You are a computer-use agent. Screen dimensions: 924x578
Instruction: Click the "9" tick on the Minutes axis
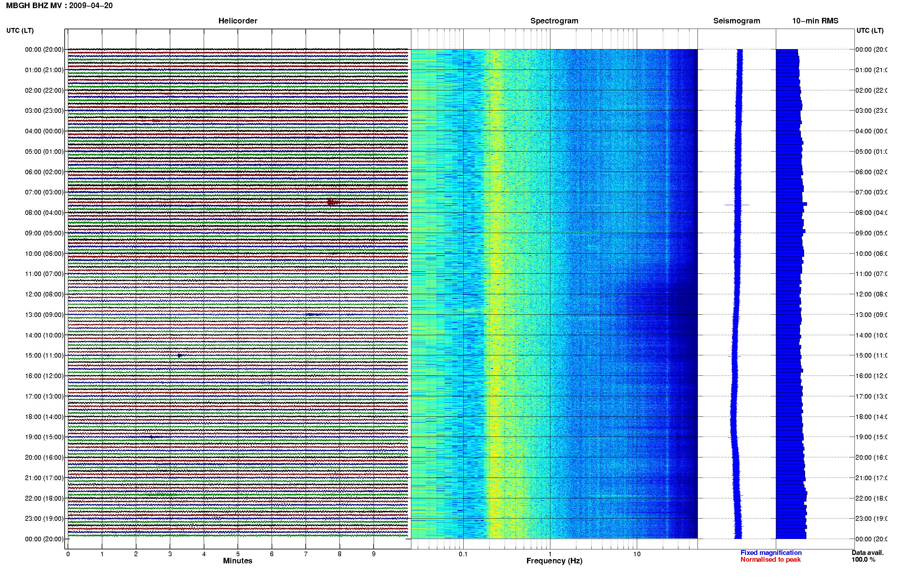click(x=374, y=554)
